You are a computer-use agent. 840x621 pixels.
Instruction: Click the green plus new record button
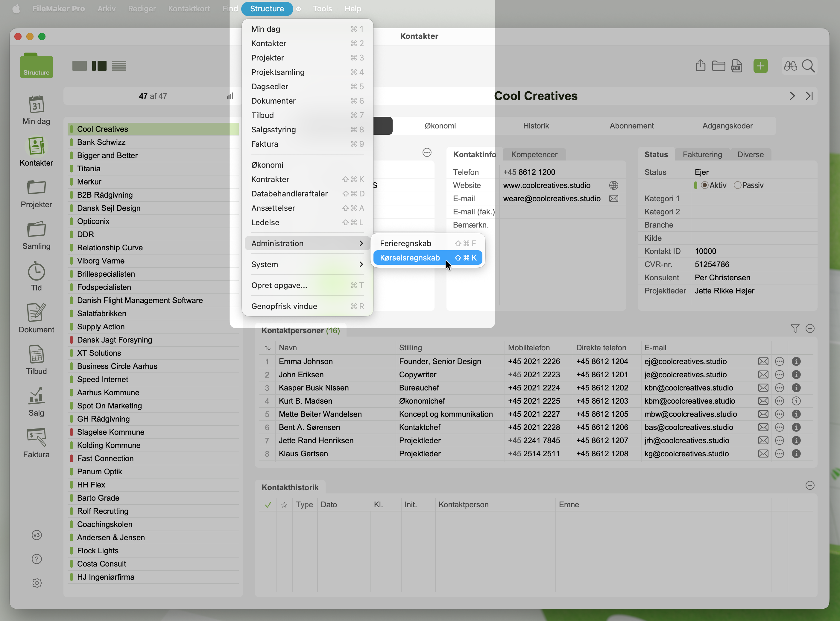coord(760,66)
